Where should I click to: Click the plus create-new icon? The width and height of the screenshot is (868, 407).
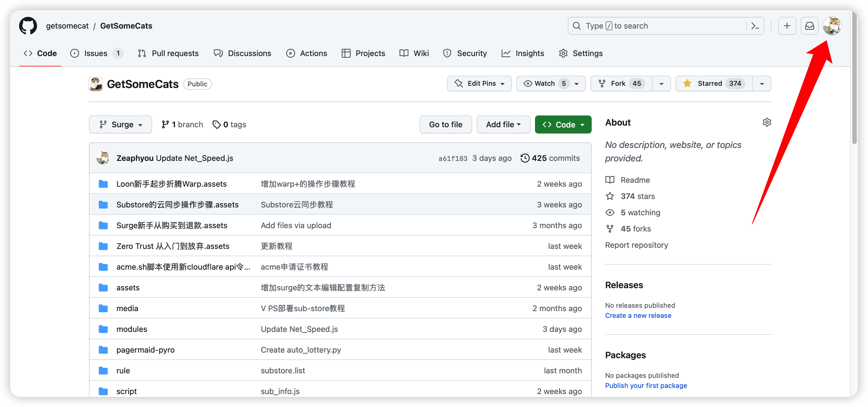tap(787, 26)
